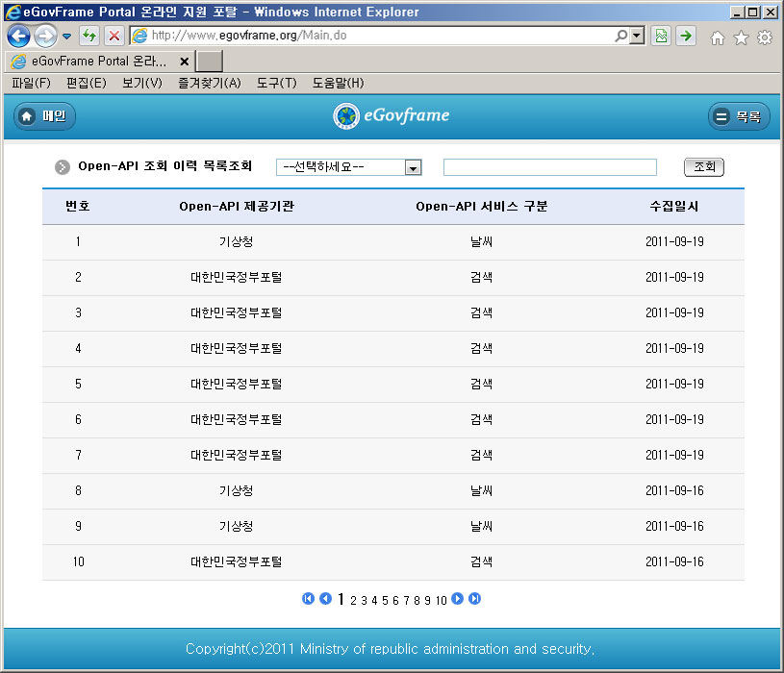The width and height of the screenshot is (784, 673).
Task: Click the stop loading X icon
Action: tap(114, 36)
